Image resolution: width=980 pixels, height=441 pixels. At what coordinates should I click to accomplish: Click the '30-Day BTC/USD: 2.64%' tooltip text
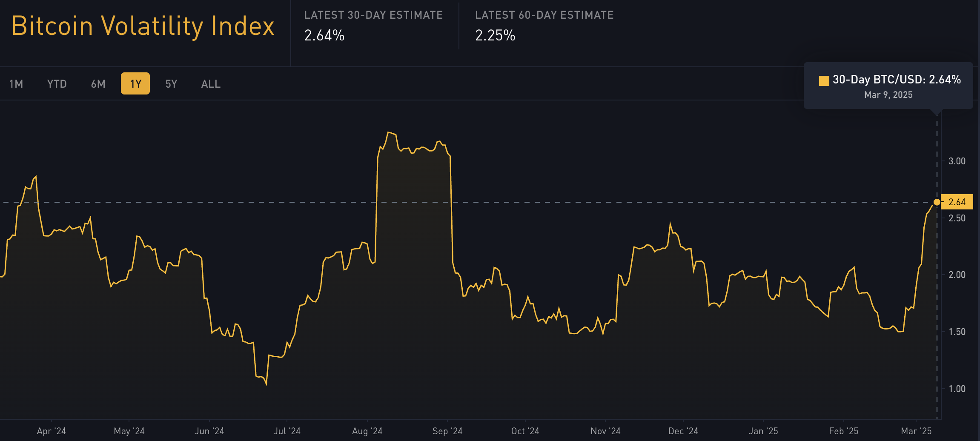pyautogui.click(x=897, y=80)
